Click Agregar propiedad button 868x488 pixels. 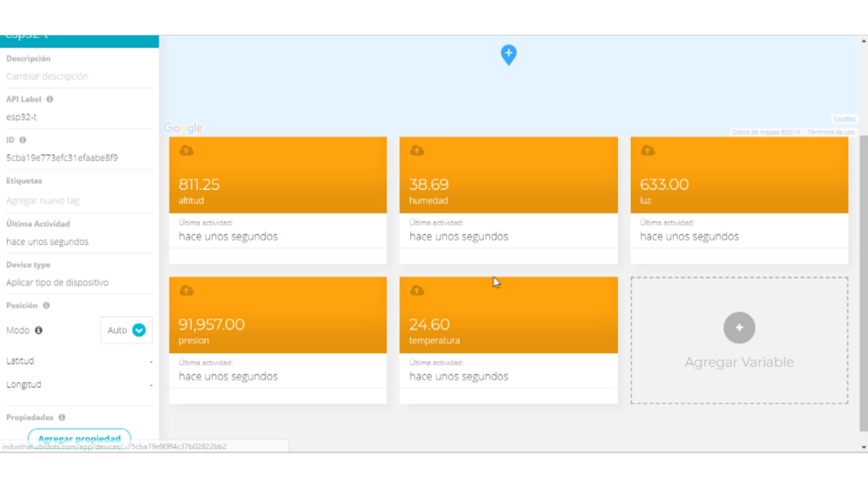79,438
